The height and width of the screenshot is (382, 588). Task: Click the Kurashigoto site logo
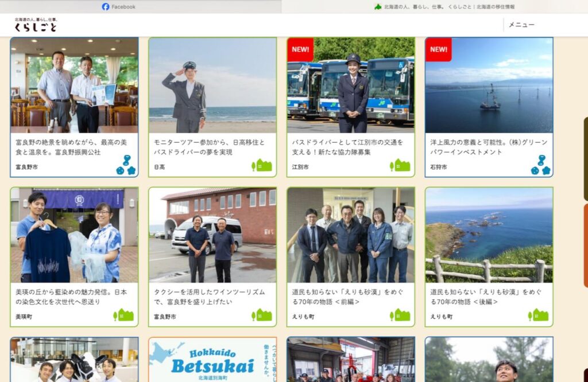(36, 25)
